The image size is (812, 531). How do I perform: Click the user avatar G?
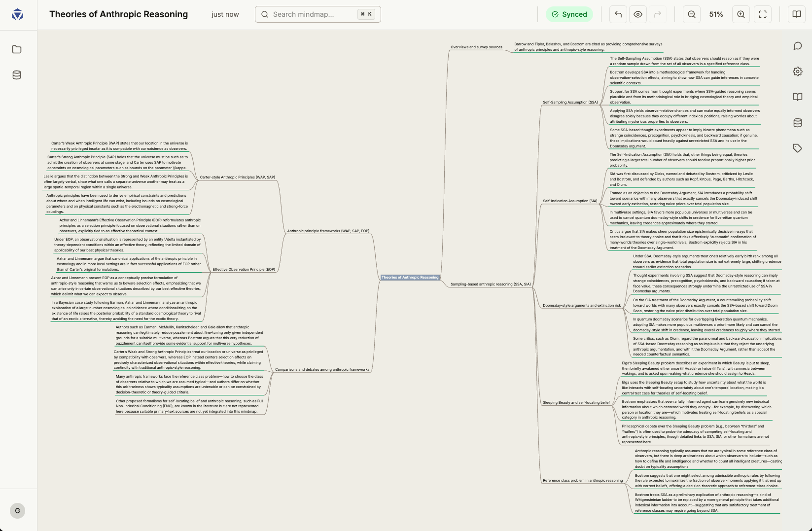[18, 511]
